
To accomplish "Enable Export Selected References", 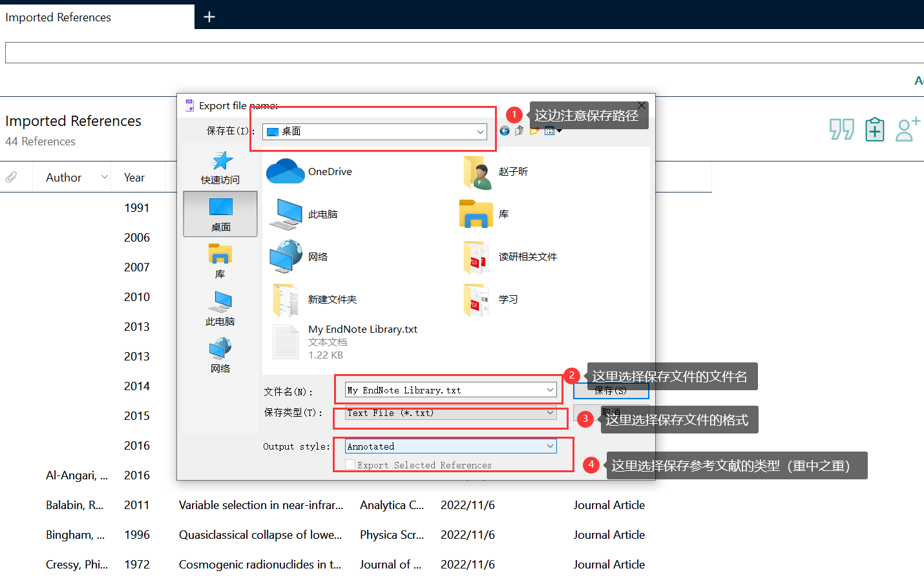I will click(x=350, y=464).
